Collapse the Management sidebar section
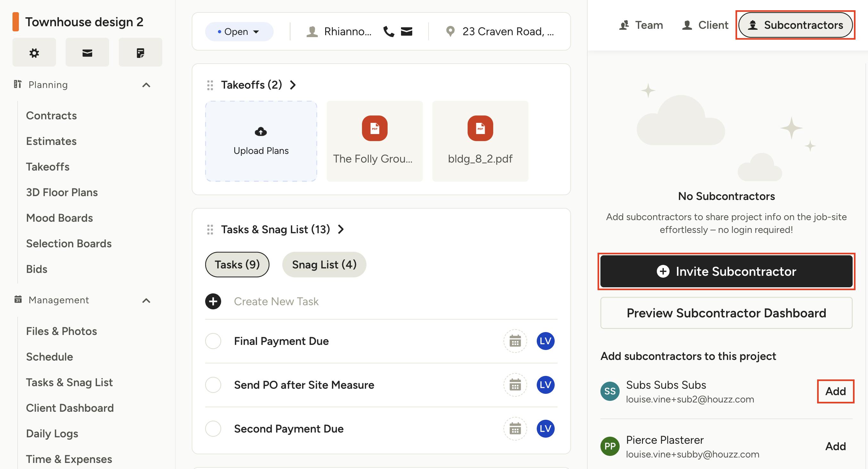This screenshot has width=868, height=469. 146,300
